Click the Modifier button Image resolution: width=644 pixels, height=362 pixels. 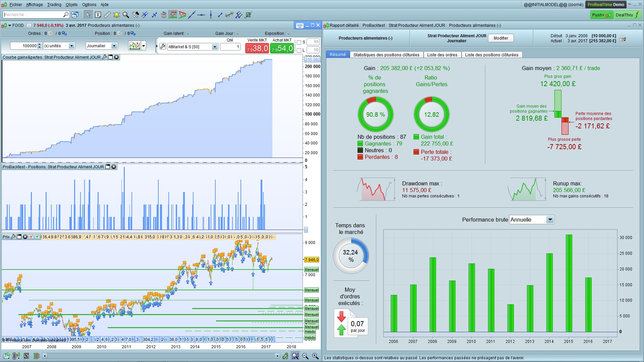500,38
